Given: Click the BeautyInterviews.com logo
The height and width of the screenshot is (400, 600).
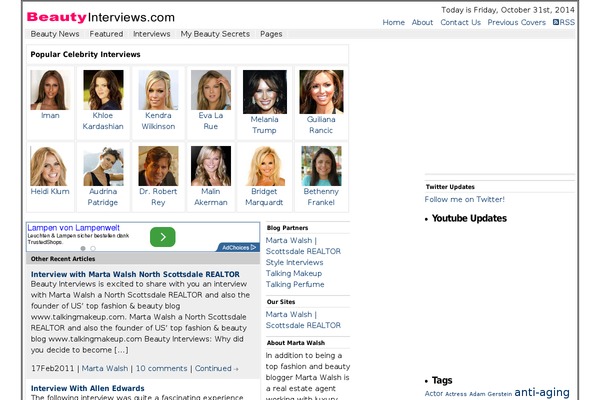Looking at the screenshot, I should point(101,17).
